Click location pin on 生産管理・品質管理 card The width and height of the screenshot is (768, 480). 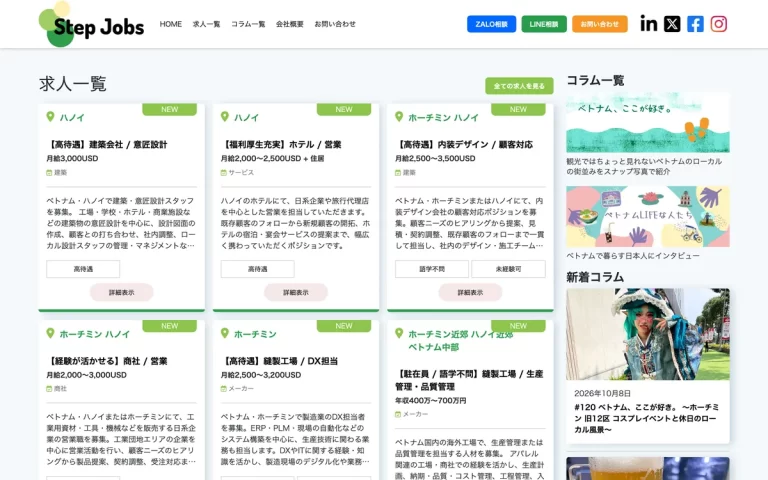click(399, 333)
